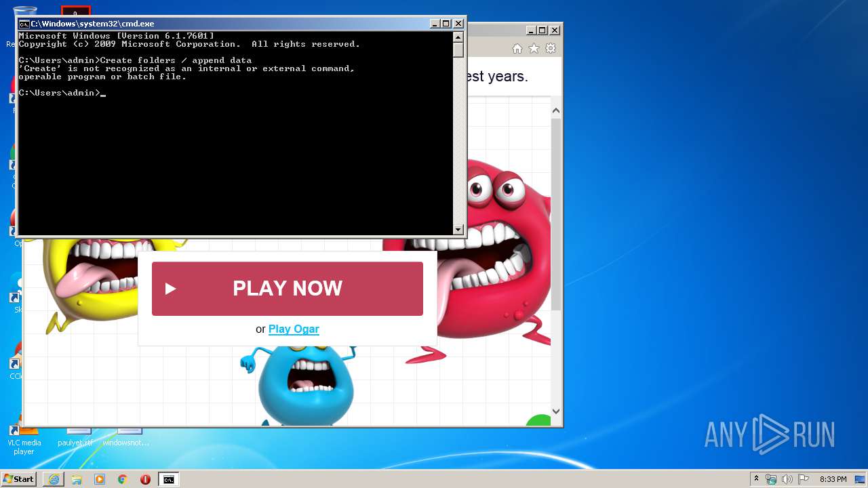Click the Show desktop button in the tray
This screenshot has width=868, height=488.
click(860, 479)
